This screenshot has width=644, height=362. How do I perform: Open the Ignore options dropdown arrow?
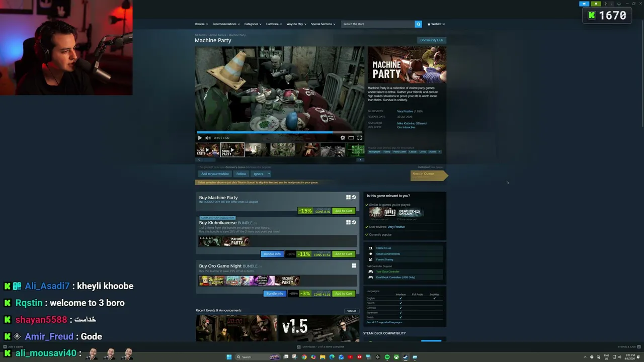coord(269,174)
